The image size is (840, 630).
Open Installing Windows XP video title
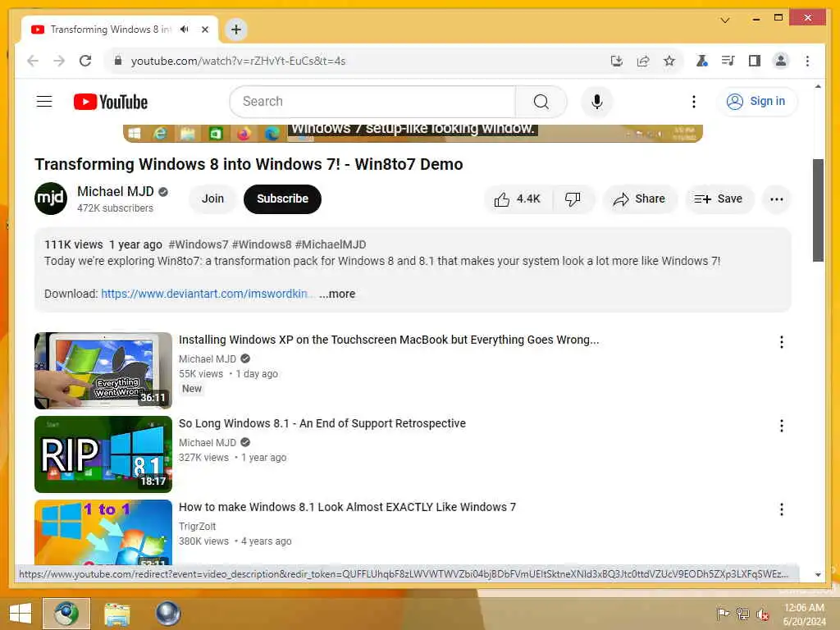click(x=389, y=340)
